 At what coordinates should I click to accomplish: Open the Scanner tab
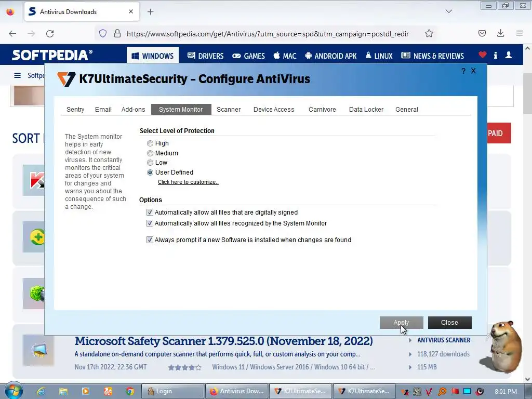pyautogui.click(x=229, y=110)
